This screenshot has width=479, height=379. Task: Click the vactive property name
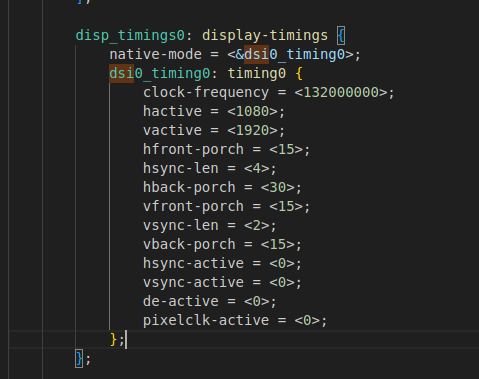click(x=172, y=130)
